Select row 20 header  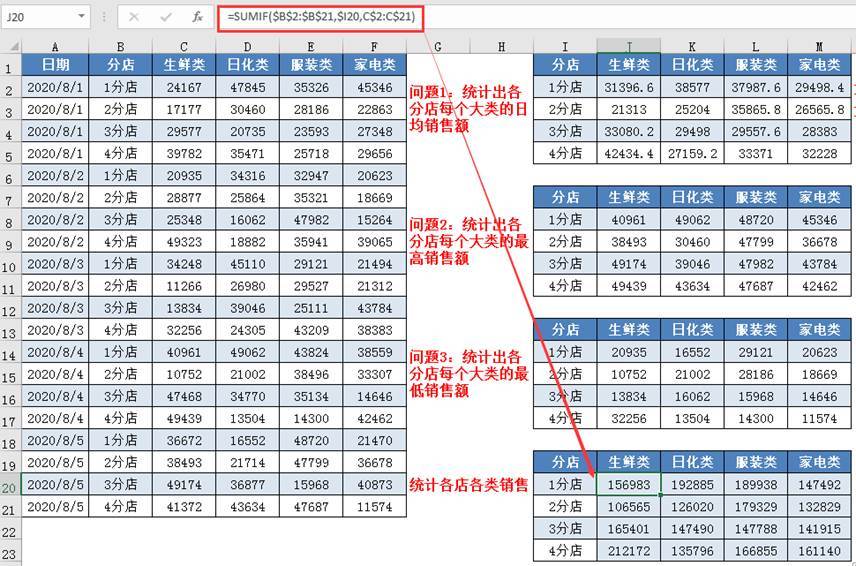click(10, 485)
